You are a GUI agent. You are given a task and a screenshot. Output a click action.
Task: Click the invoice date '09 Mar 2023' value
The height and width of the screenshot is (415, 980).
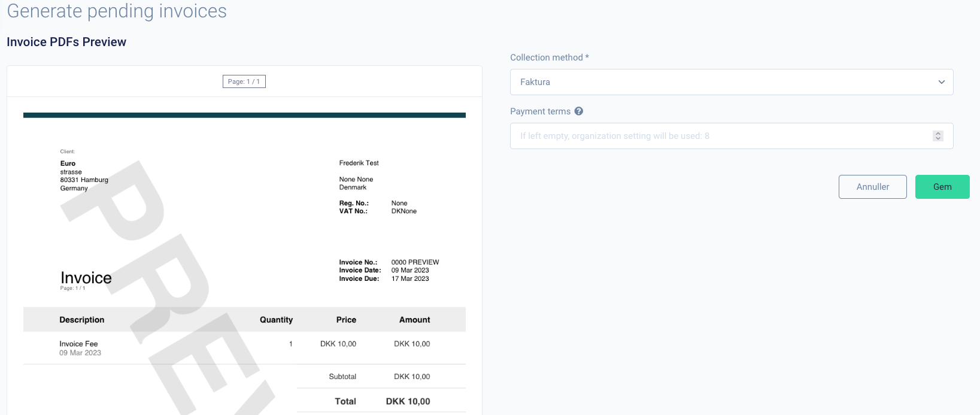(410, 270)
